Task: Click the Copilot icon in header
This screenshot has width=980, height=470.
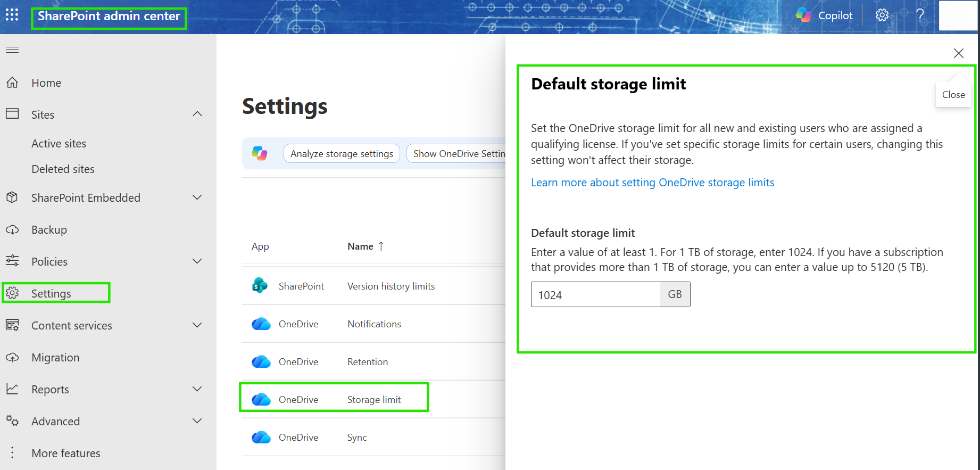Action: (x=803, y=15)
